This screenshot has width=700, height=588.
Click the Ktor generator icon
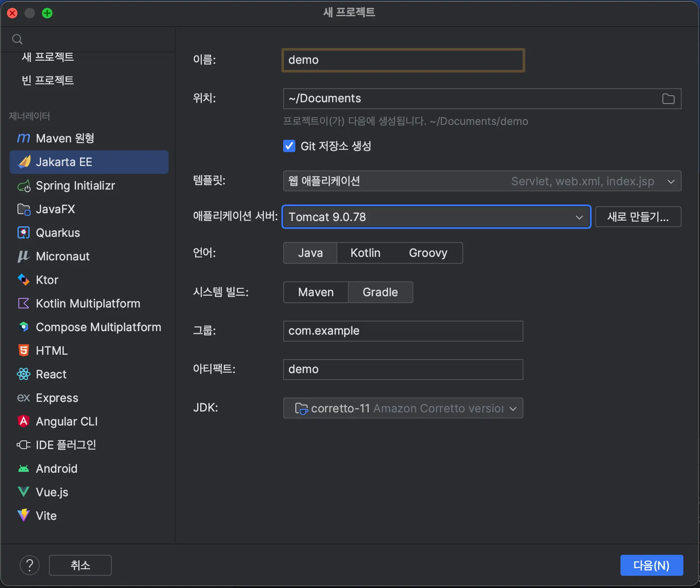[24, 280]
